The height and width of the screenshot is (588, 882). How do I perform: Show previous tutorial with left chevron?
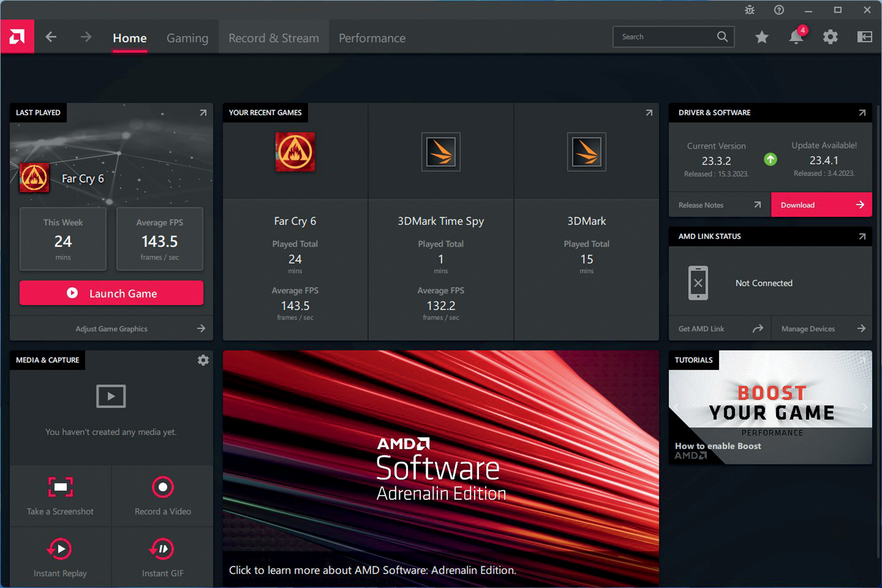(x=676, y=407)
